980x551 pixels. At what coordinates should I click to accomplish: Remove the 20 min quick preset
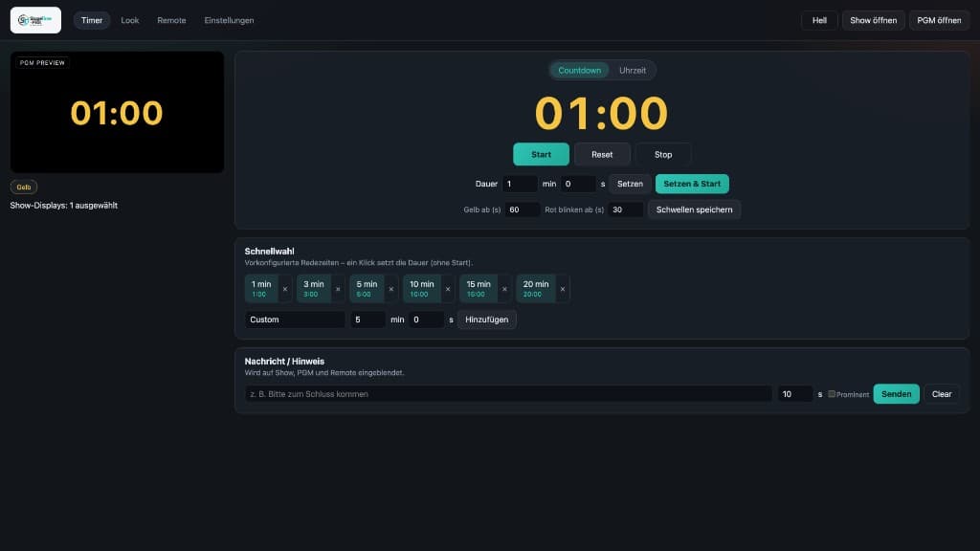[563, 289]
